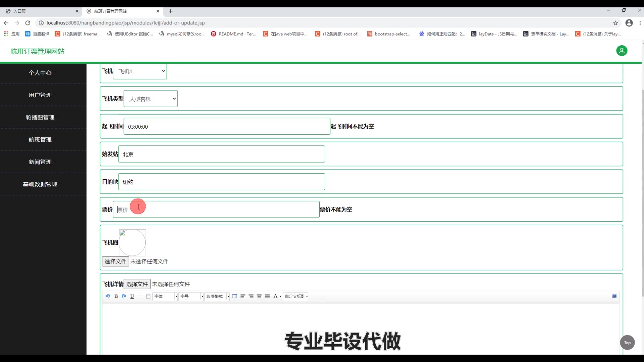
Task: Click 选择文件 button under 飞机图
Action: tap(115, 261)
